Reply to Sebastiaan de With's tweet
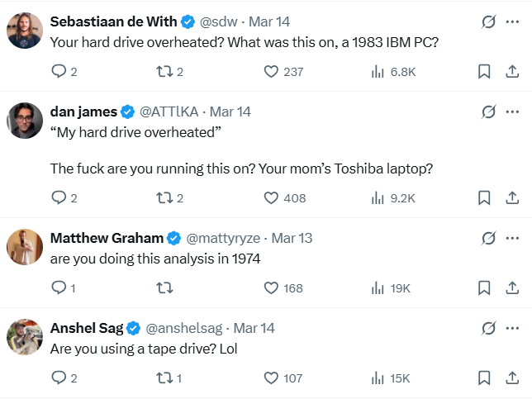 (59, 72)
